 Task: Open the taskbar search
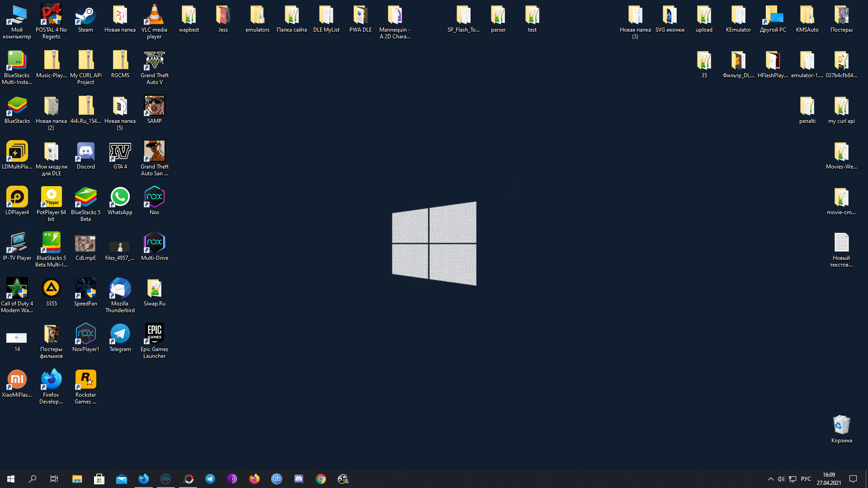[x=33, y=479]
